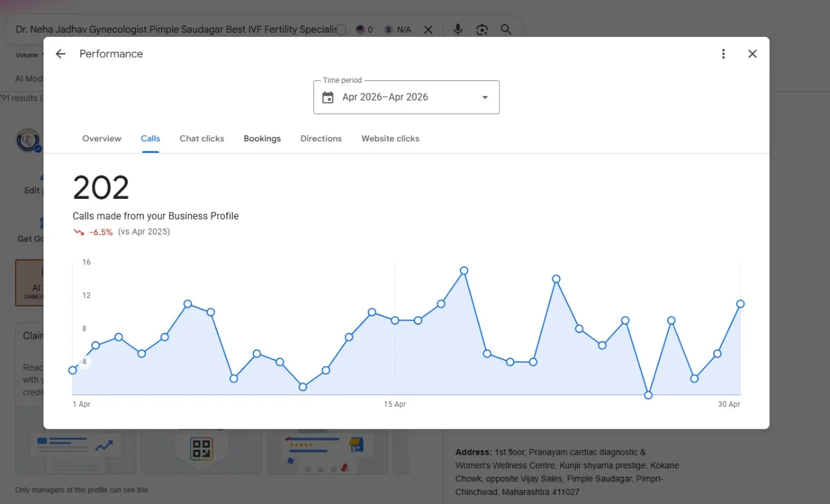Click the 16 y-axis label
The height and width of the screenshot is (504, 830).
coord(86,262)
